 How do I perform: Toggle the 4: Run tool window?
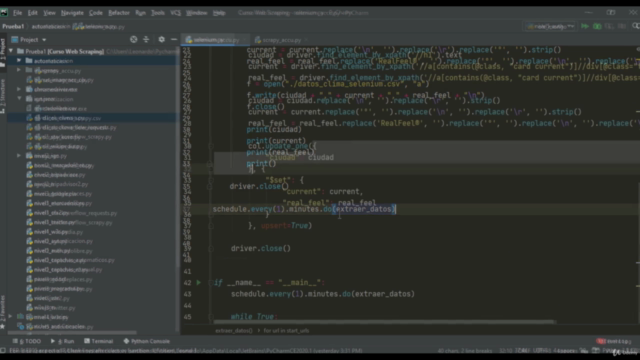pyautogui.click(x=62, y=341)
